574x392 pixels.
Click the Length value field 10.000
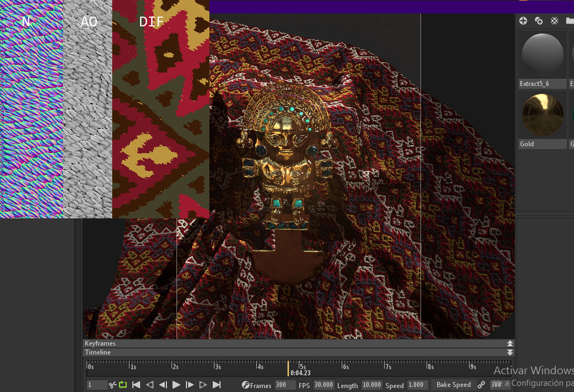[371, 385]
